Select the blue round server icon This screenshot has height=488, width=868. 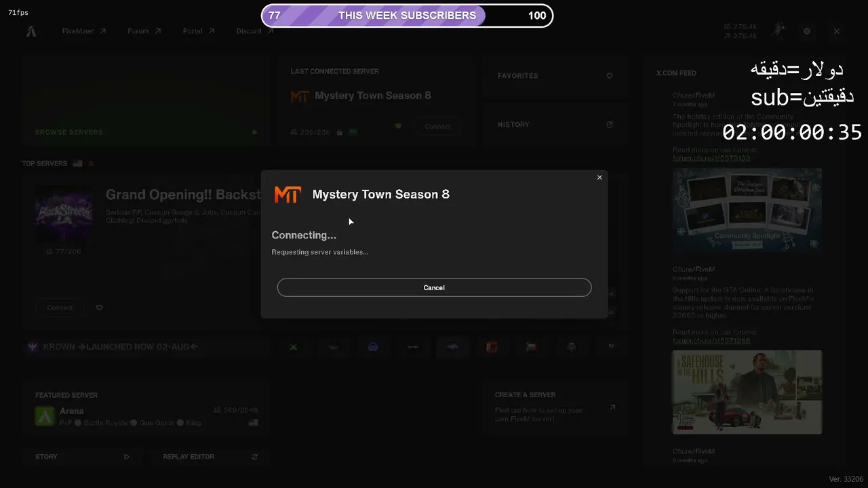tap(372, 347)
